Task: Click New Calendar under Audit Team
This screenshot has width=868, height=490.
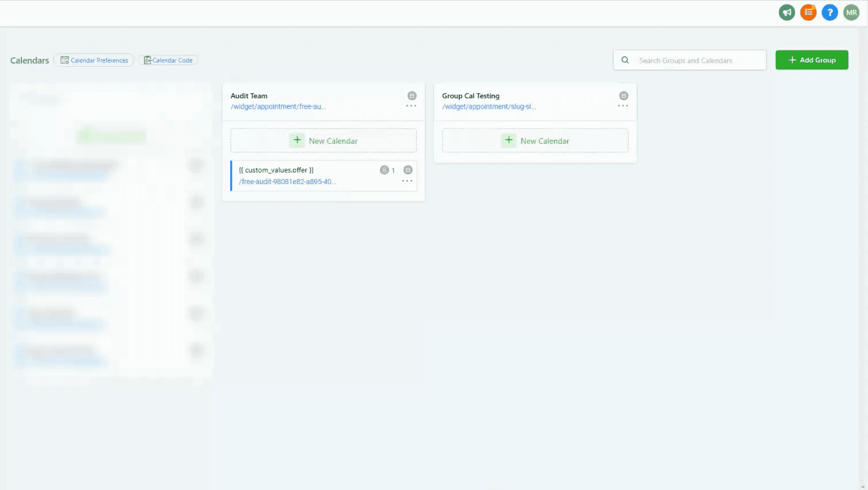Action: [323, 140]
